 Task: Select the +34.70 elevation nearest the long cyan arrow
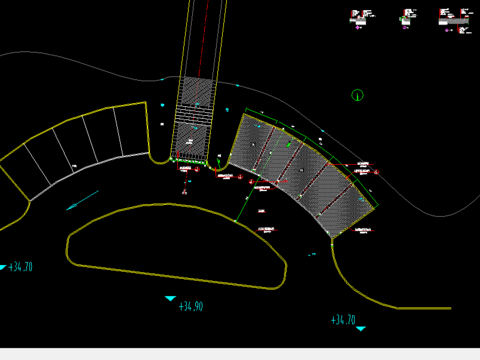21,267
